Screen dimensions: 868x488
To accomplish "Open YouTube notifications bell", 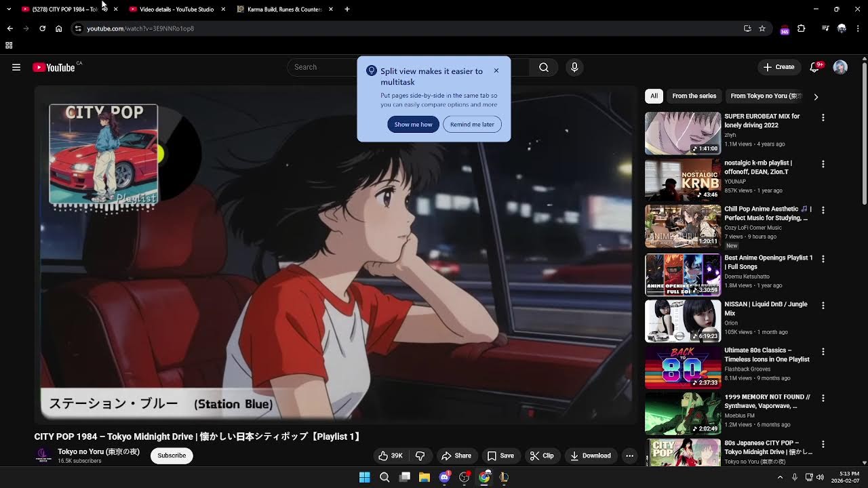I will (815, 67).
